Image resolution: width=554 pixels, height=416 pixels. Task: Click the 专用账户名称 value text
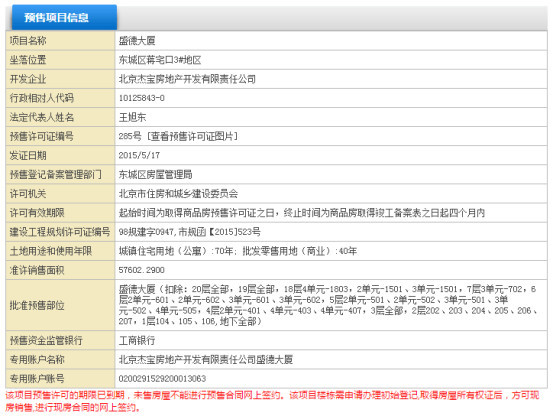206,359
